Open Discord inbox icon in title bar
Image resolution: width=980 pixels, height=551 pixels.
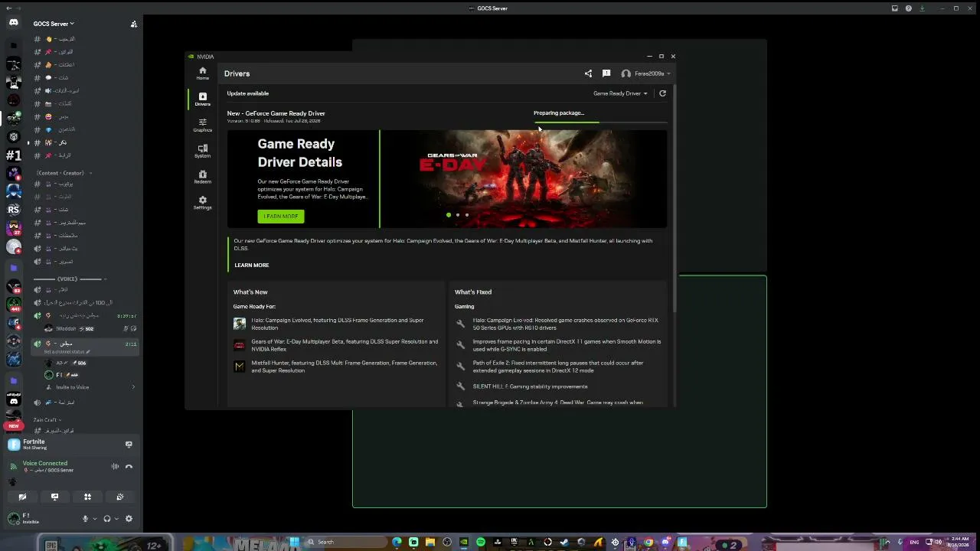coord(894,8)
